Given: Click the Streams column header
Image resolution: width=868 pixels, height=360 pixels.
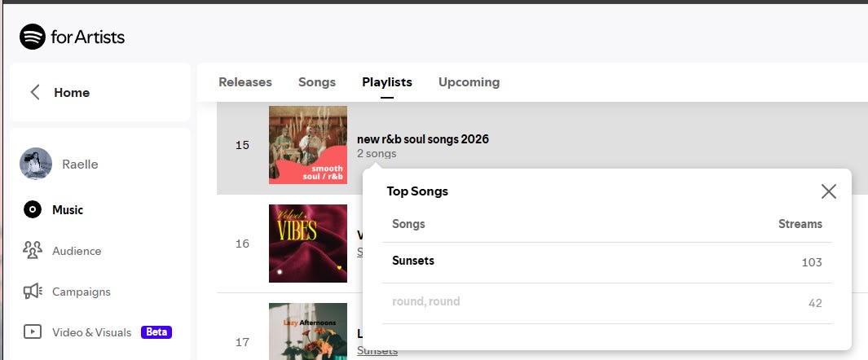Looking at the screenshot, I should point(800,224).
